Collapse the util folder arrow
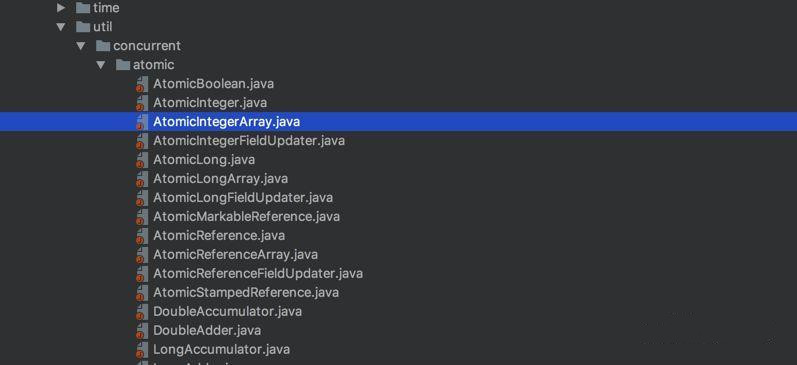Viewport: 797px width, 365px height. 61,27
